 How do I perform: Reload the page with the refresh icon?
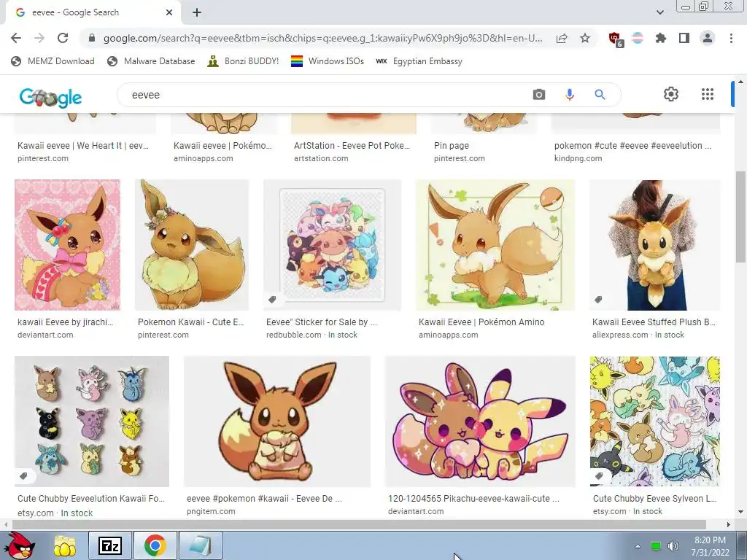[x=63, y=38]
